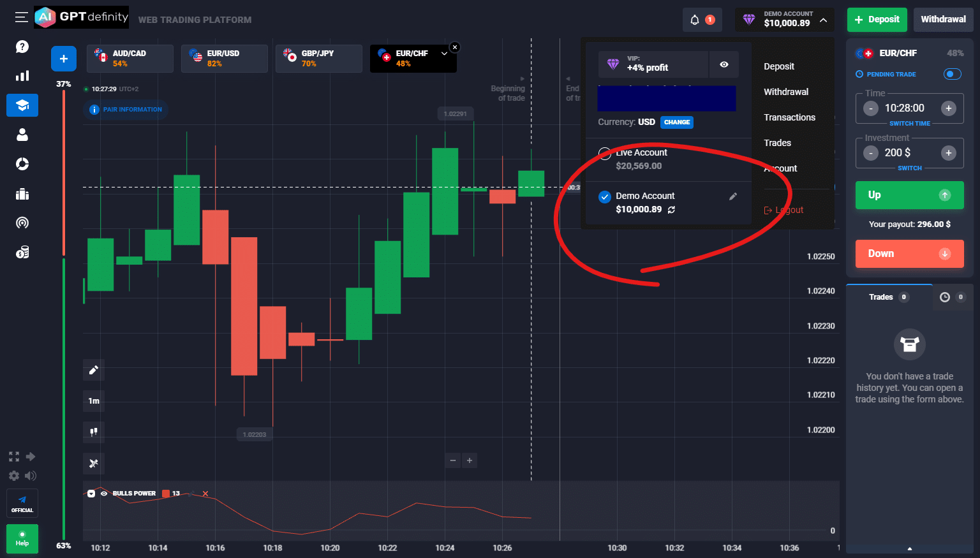Change the candlestick chart type

pyautogui.click(x=94, y=432)
